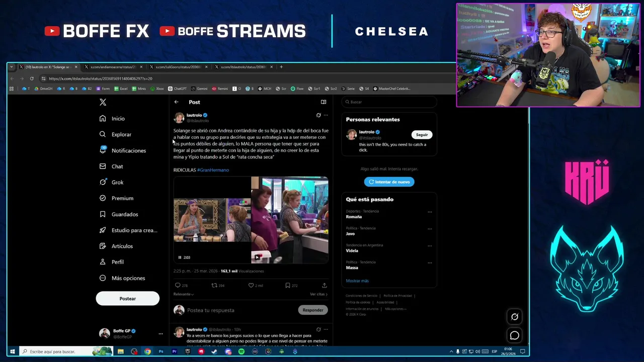The height and width of the screenshot is (362, 644).
Task: Pause the video in the post
Action: (x=180, y=257)
